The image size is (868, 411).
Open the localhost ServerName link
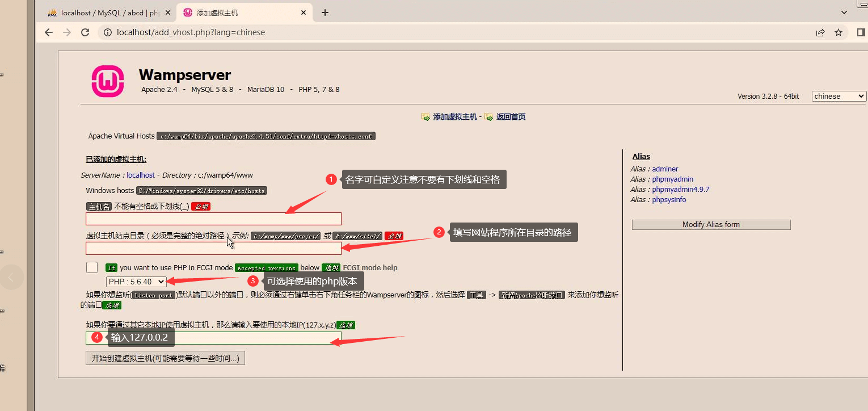[x=141, y=175]
